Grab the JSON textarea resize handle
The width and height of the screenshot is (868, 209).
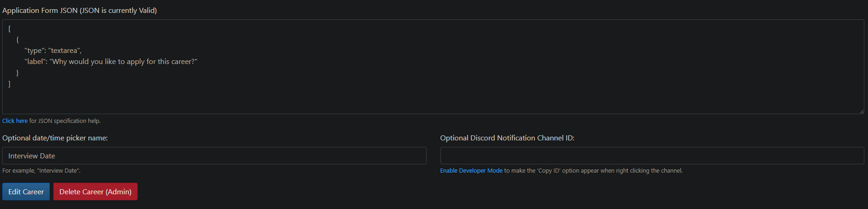(x=861, y=111)
